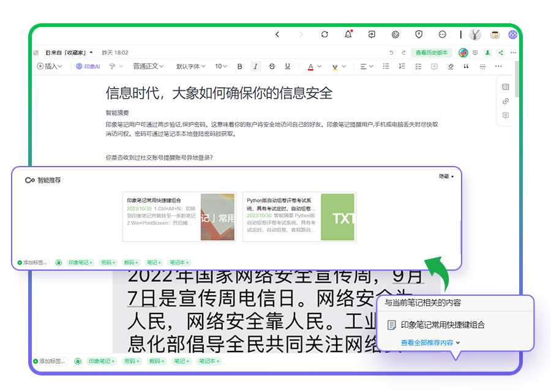Click the sync refresh icon
The width and height of the screenshot is (551, 392).
tap(324, 34)
